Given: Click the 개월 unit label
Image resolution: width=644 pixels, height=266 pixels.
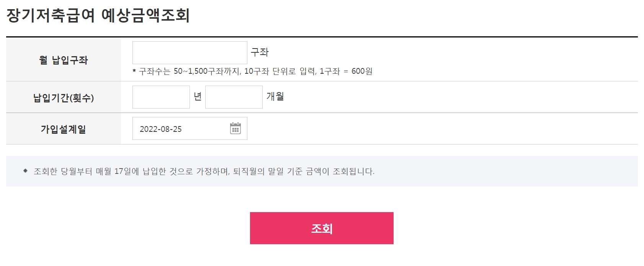Looking at the screenshot, I should coord(275,96).
